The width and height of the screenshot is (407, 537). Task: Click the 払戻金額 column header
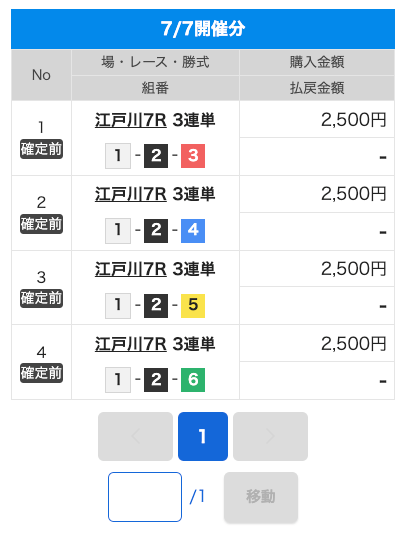click(317, 88)
